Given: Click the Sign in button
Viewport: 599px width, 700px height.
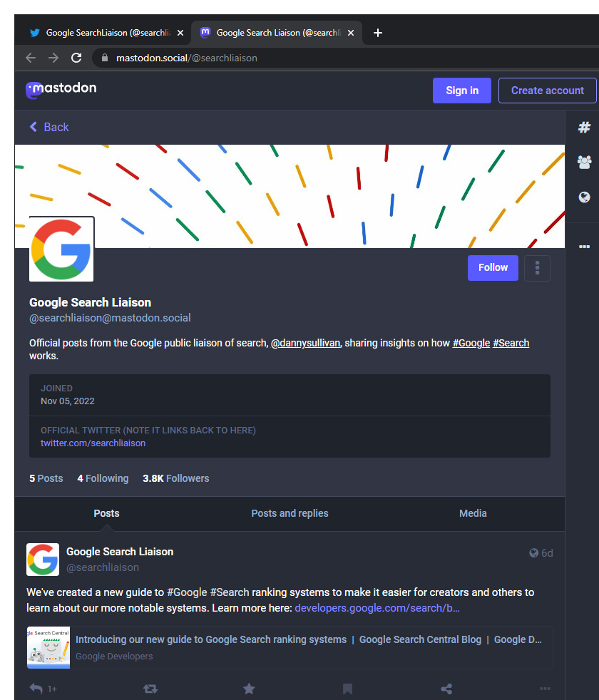Looking at the screenshot, I should [x=462, y=91].
